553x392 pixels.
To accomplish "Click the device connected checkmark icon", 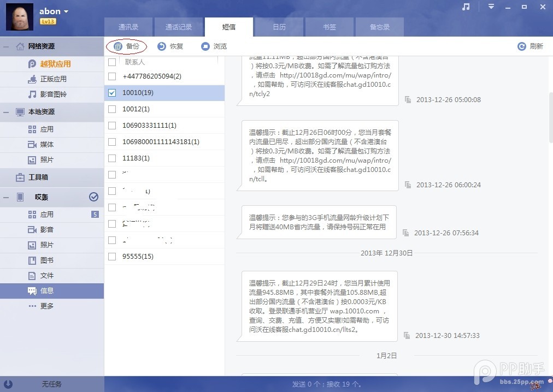I will pos(93,197).
